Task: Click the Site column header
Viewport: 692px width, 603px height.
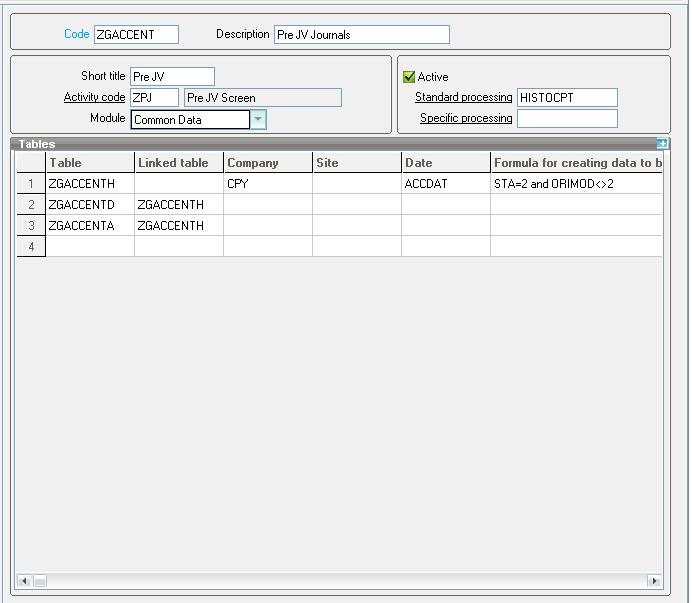Action: (x=357, y=162)
